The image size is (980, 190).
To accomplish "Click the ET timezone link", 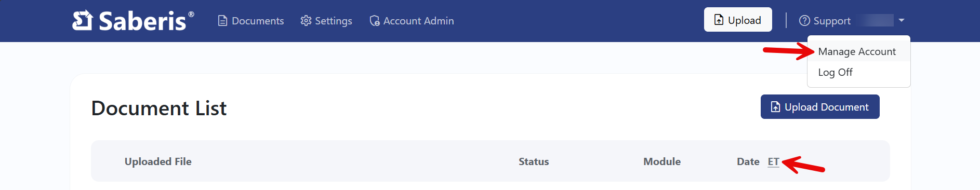I will pyautogui.click(x=774, y=161).
